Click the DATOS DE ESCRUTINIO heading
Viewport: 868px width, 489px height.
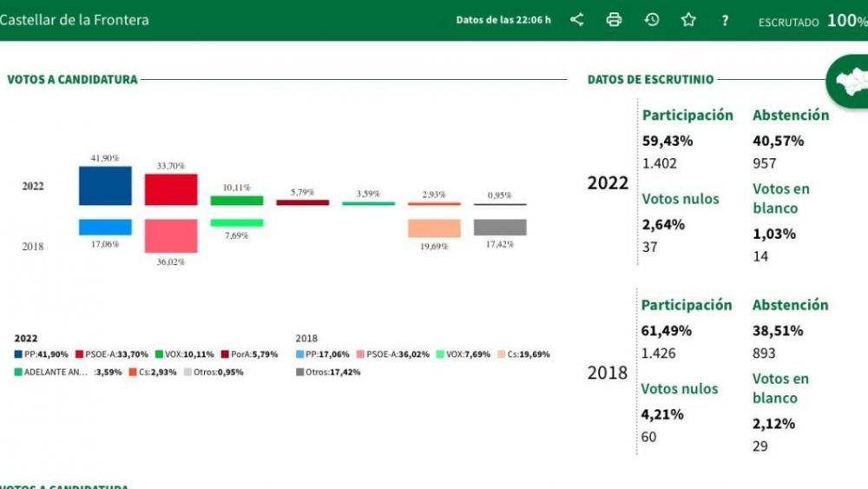(650, 79)
